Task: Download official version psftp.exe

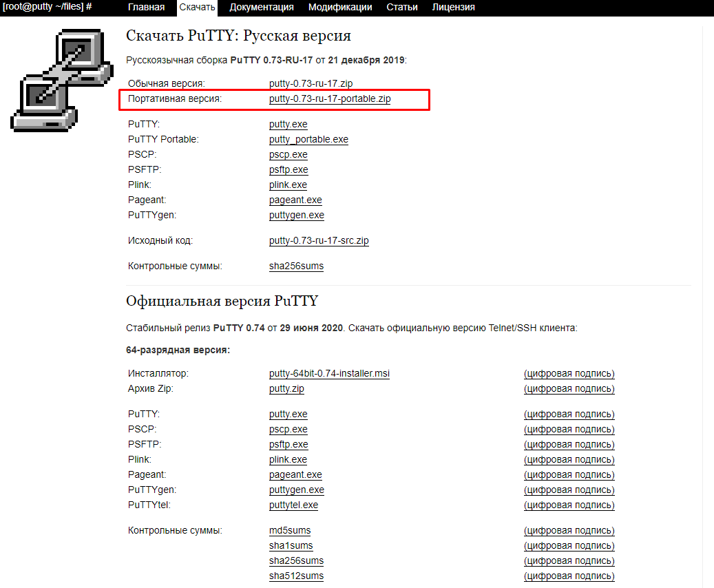Action: tap(288, 445)
